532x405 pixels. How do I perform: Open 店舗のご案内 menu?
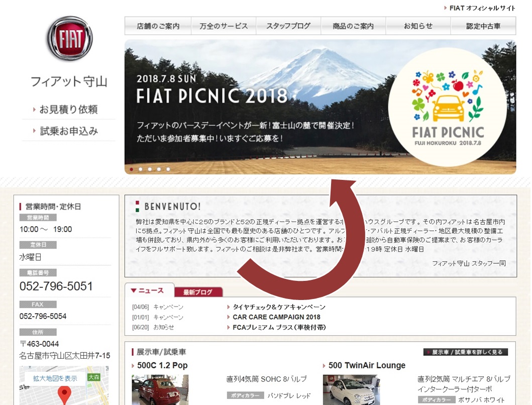coord(158,26)
